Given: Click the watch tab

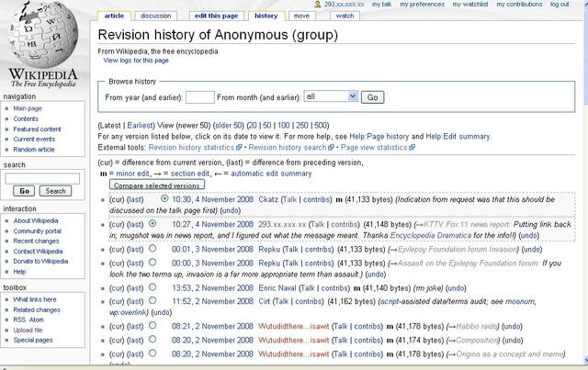Looking at the screenshot, I should click(x=345, y=16).
